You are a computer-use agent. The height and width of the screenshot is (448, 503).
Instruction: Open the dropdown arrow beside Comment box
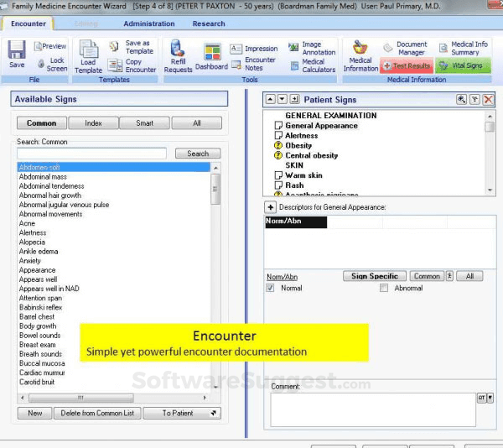pyautogui.click(x=490, y=398)
